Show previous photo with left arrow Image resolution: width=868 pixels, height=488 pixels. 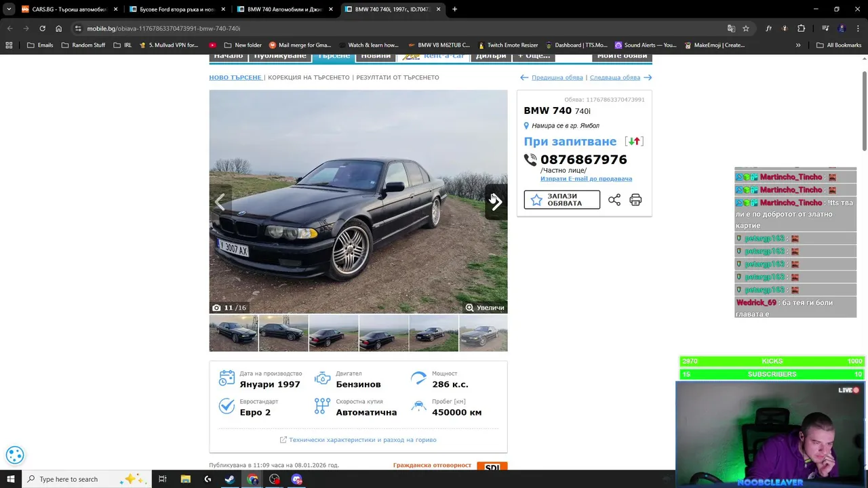click(x=220, y=202)
